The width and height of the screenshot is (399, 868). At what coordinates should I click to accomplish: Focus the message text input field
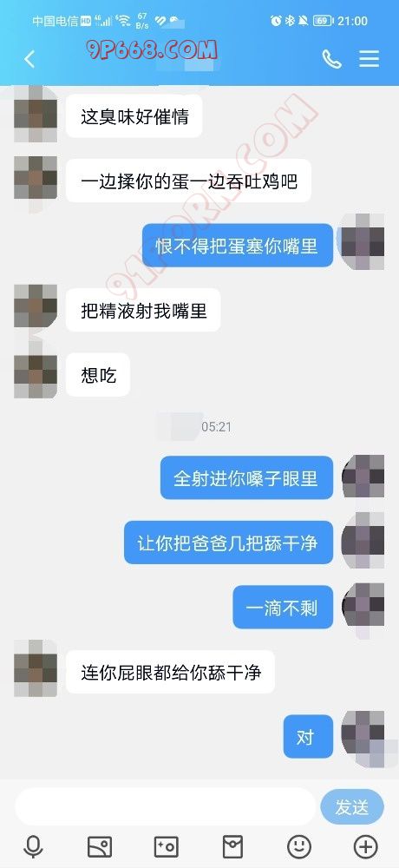(166, 807)
